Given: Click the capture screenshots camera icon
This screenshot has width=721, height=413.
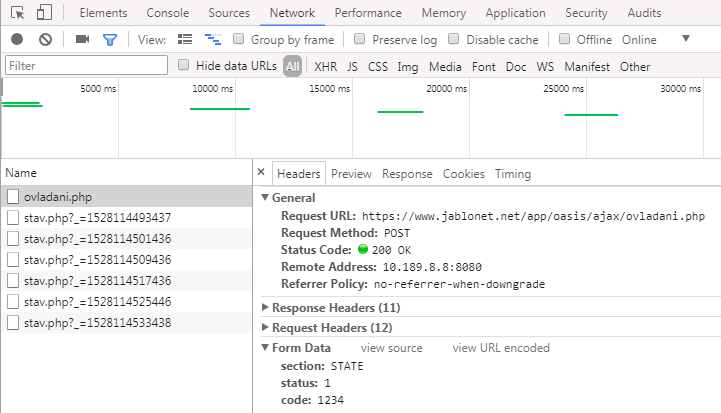Looking at the screenshot, I should pos(82,39).
